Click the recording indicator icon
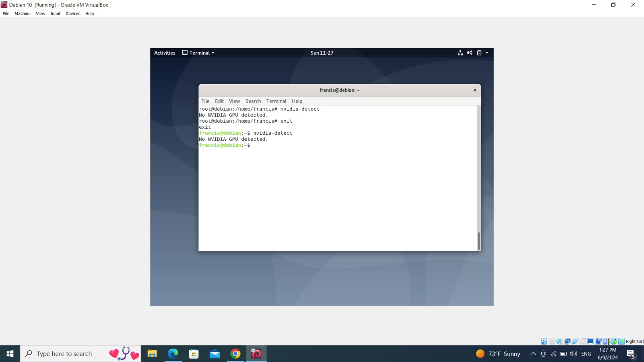The image size is (644, 362). click(599, 341)
